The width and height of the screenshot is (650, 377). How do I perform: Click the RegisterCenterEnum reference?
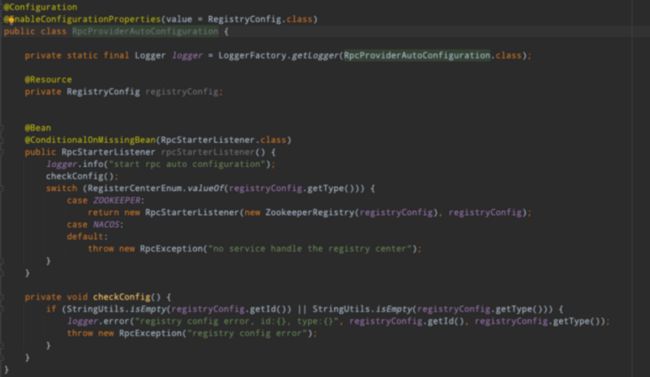(x=134, y=188)
